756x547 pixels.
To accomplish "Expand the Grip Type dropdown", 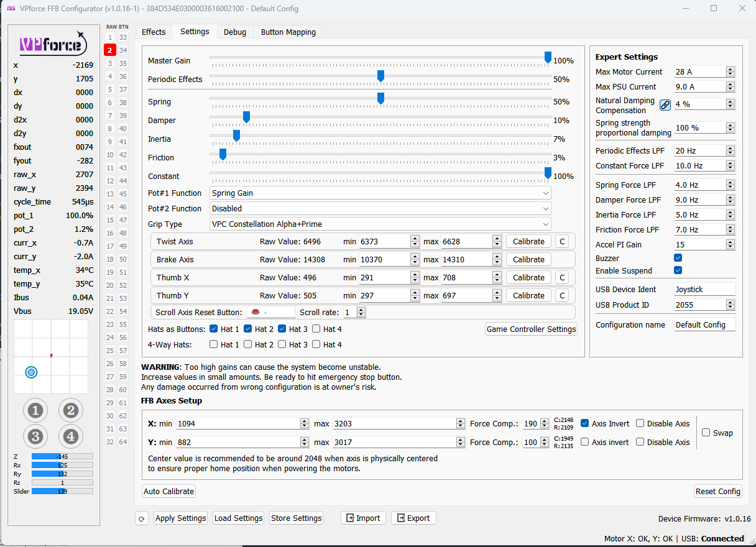I will (x=380, y=224).
